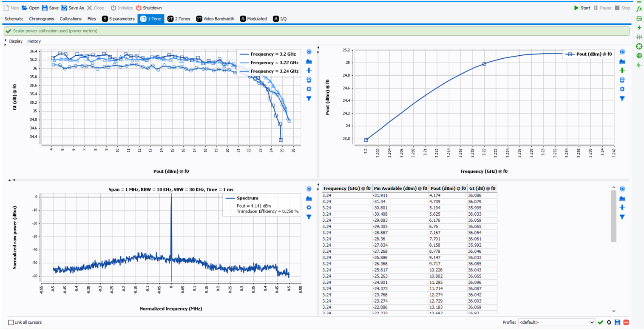
Task: Refresh profile with the circular arrows icon
Action: click(x=609, y=322)
